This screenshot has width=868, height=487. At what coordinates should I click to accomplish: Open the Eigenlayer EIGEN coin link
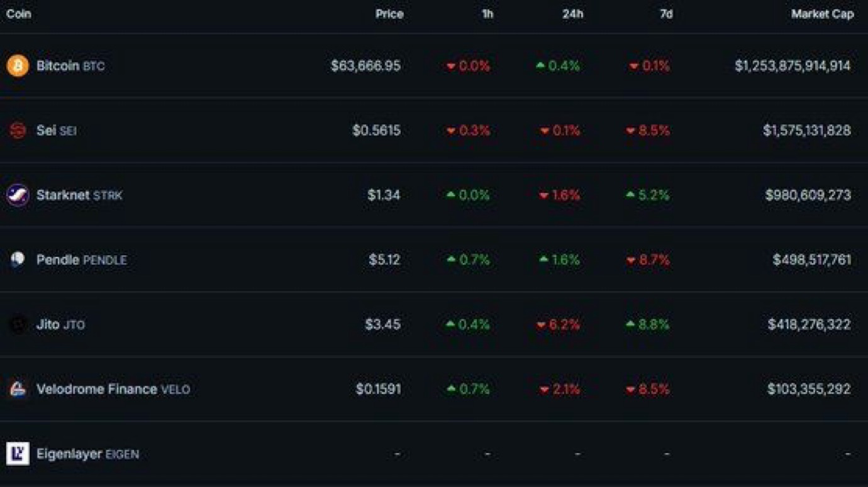[x=87, y=454]
